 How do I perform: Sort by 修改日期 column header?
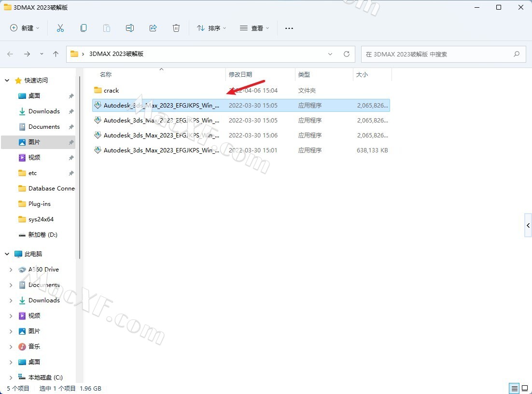point(240,74)
